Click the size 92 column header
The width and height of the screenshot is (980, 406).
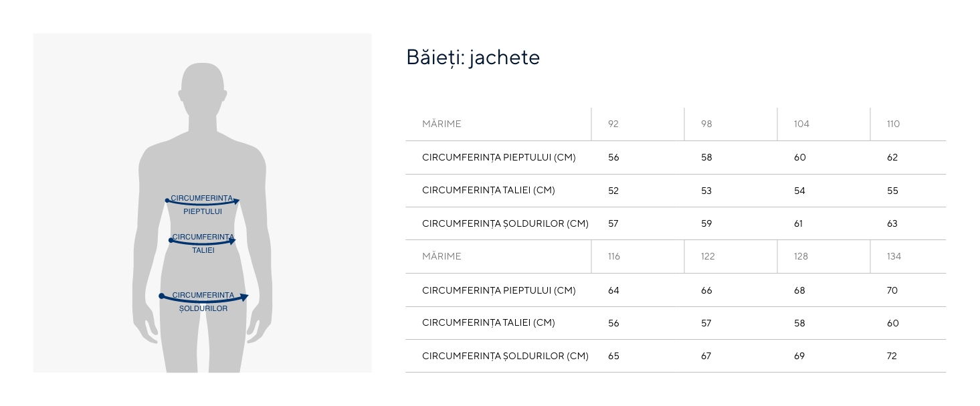pyautogui.click(x=613, y=124)
